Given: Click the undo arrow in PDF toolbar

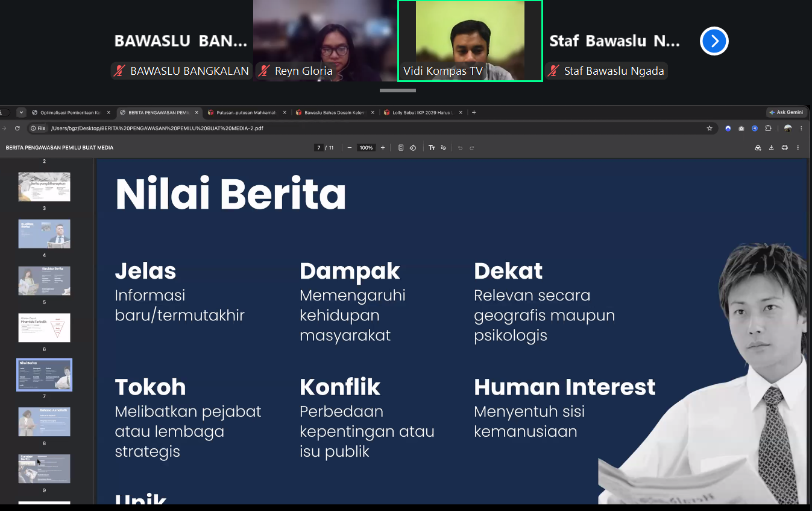Looking at the screenshot, I should [x=460, y=148].
